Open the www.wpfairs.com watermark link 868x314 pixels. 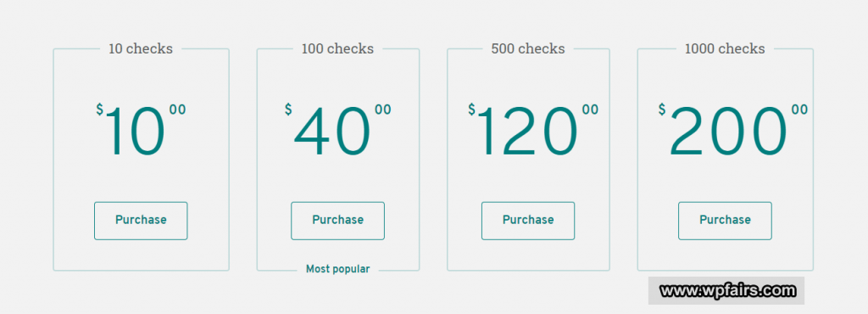[727, 290]
